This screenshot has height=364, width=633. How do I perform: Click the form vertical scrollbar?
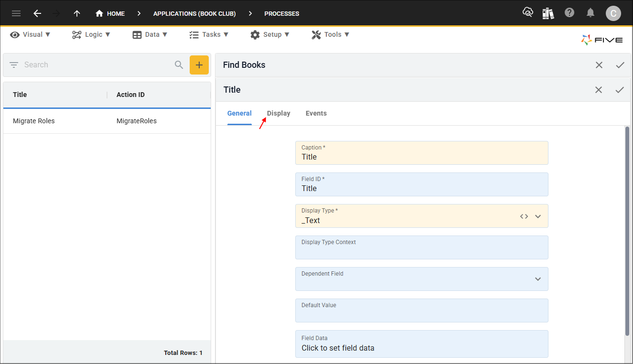(627, 231)
